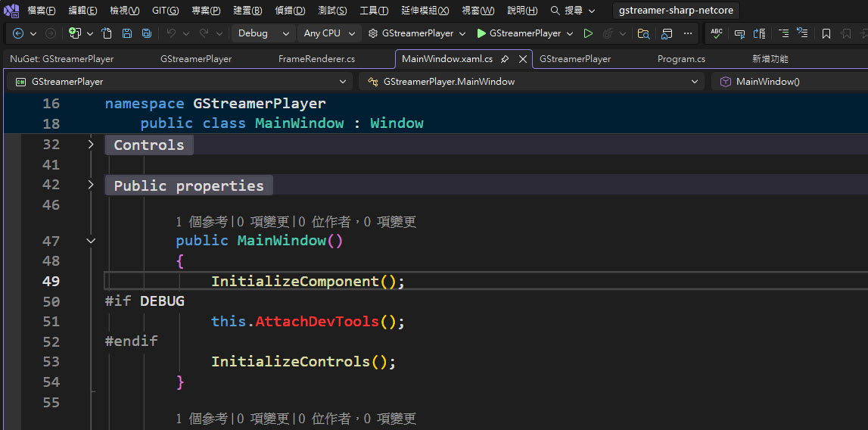Click the Save All icon
This screenshot has height=430, width=868.
pos(146,33)
